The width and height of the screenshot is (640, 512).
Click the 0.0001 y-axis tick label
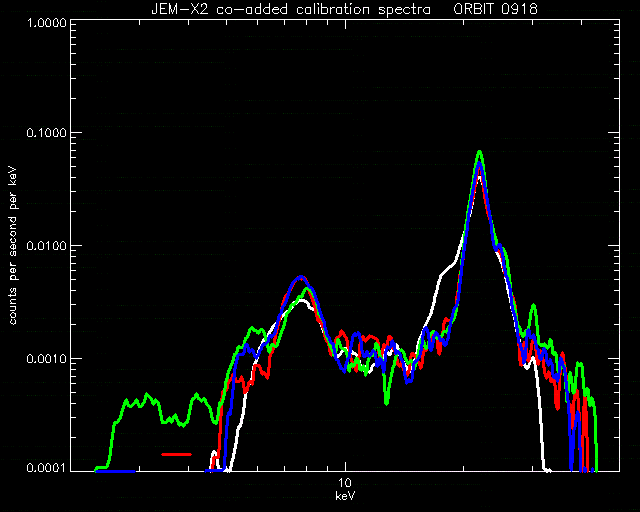pyautogui.click(x=46, y=467)
